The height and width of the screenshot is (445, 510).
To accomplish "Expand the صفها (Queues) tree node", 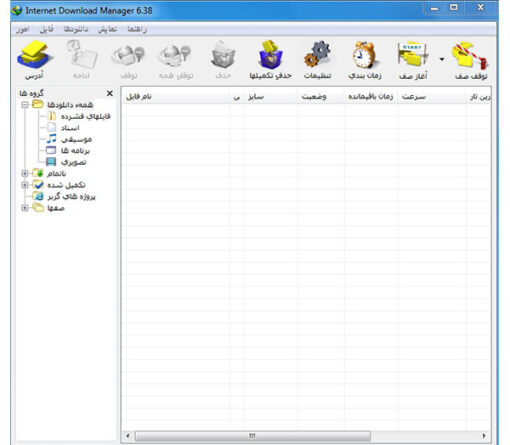I will [24, 208].
